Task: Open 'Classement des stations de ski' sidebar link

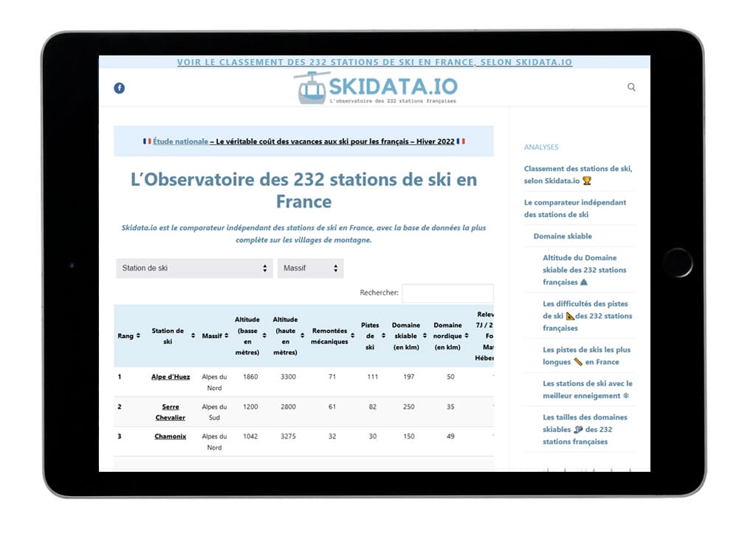Action: 578,174
